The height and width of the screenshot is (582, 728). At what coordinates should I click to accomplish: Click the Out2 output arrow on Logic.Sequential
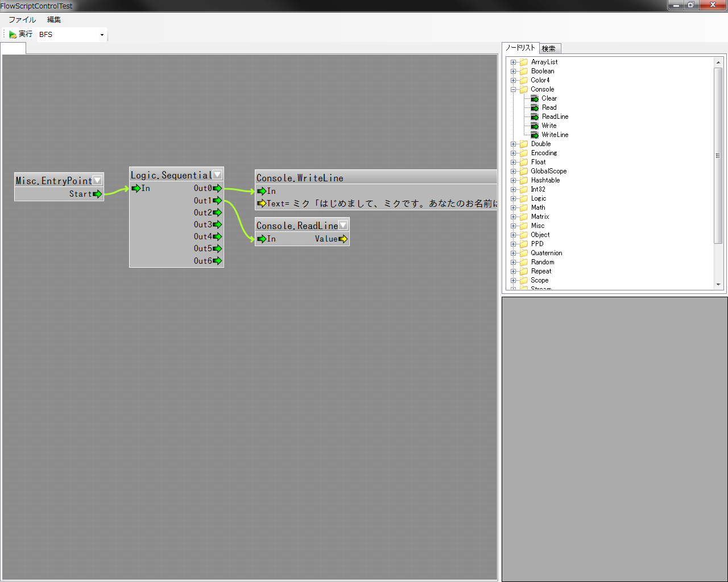217,213
